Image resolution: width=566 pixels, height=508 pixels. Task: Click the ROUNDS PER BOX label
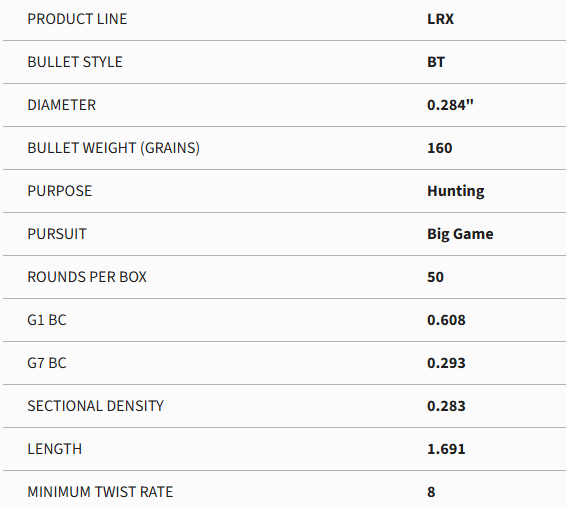[x=87, y=277]
